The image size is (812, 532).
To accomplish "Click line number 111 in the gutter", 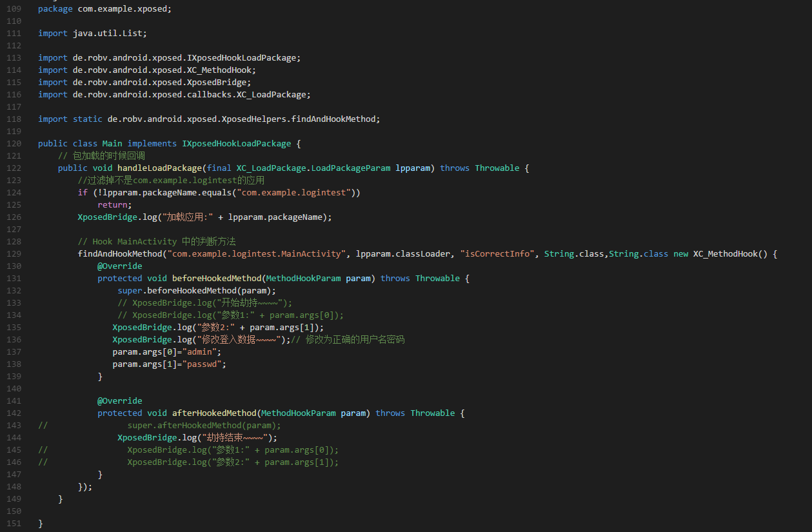I will click(14, 34).
